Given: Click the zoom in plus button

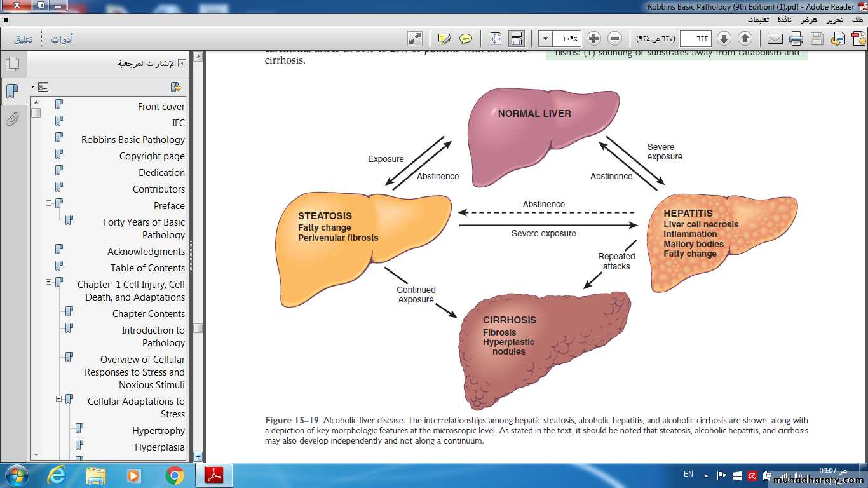Looking at the screenshot, I should (x=593, y=39).
